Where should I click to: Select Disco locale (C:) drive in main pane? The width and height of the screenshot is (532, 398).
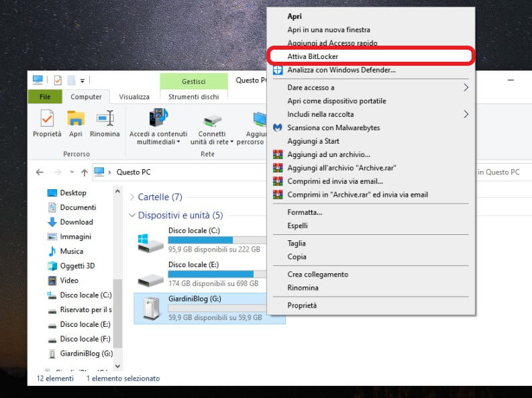pos(201,240)
